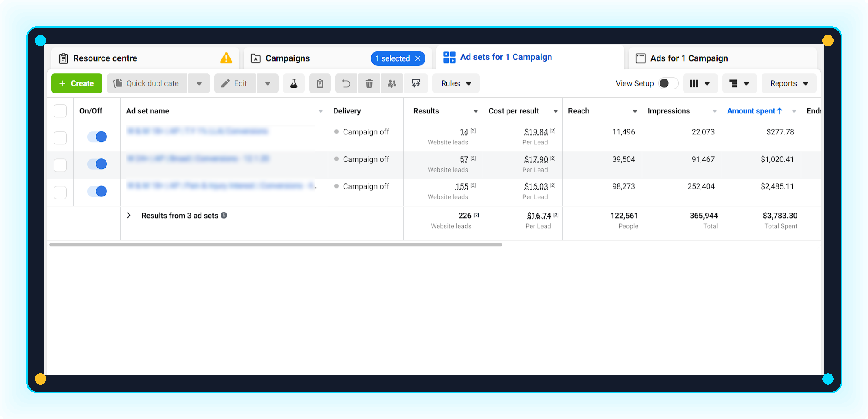Click the A/B test flask icon

point(294,83)
